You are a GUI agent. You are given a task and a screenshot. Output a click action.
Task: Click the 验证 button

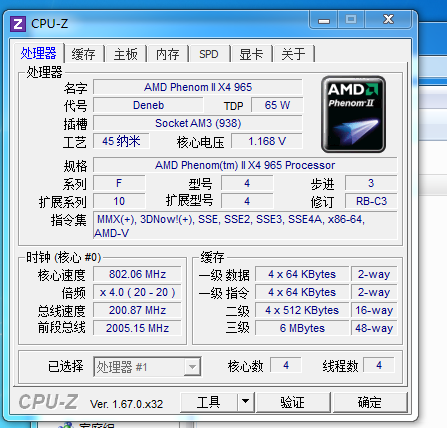[x=293, y=402]
